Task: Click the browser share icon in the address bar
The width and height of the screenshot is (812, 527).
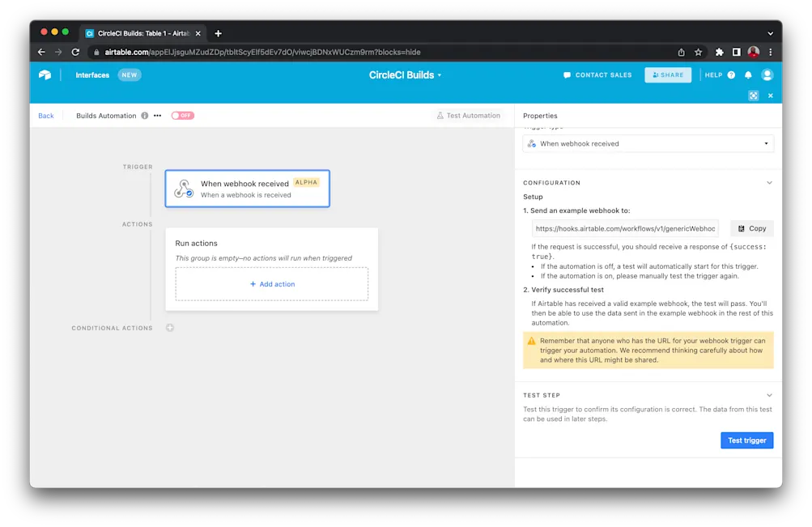Action: 681,51
